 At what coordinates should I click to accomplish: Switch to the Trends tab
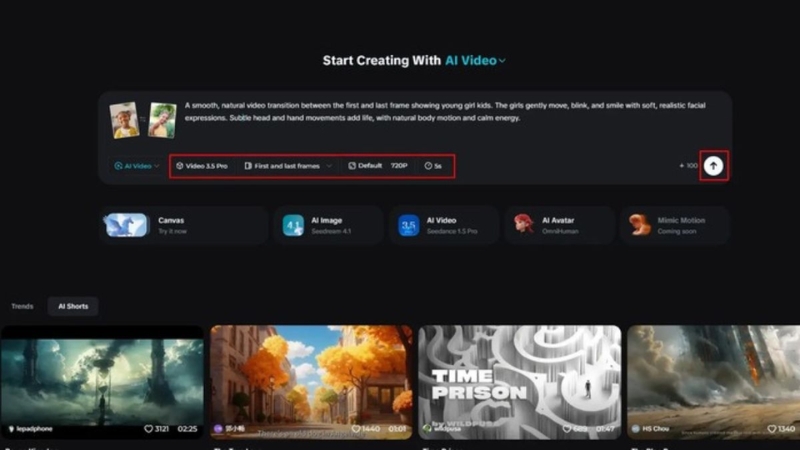click(22, 306)
